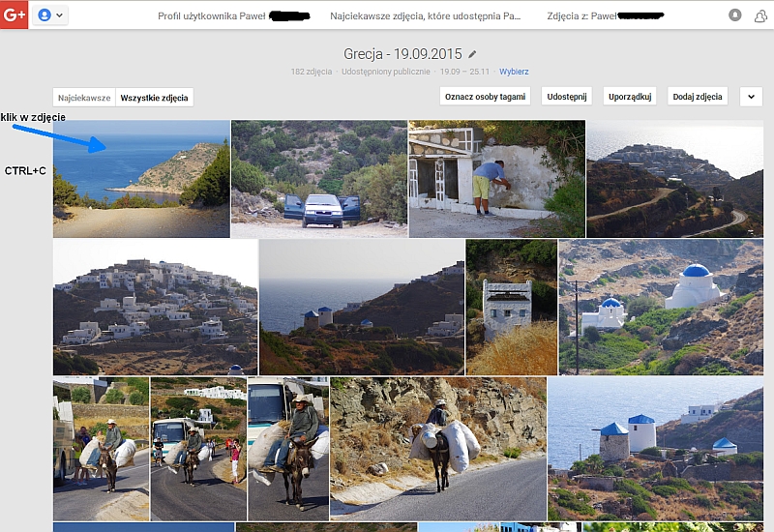This screenshot has height=532, width=774.
Task: Click the Oznacz osoby tagami button
Action: (x=485, y=97)
